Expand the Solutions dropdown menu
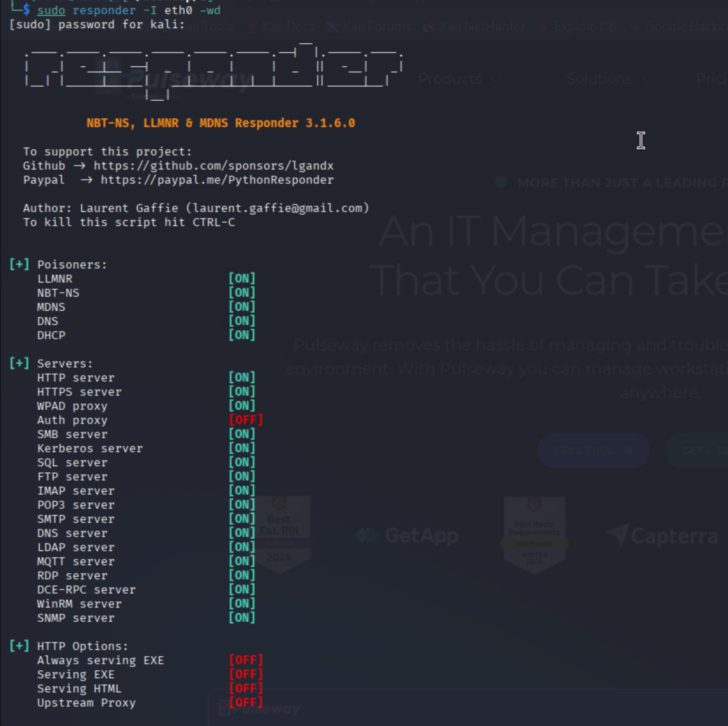The height and width of the screenshot is (726, 728). point(608,79)
